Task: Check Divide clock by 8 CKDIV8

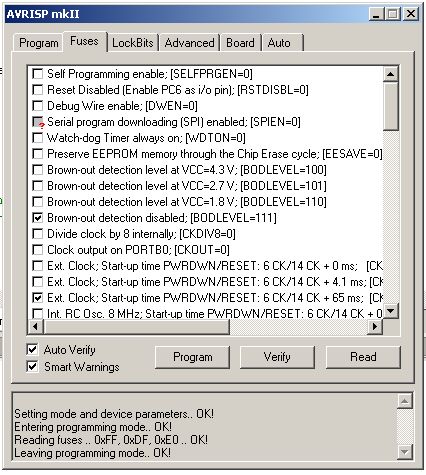Action: 38,234
